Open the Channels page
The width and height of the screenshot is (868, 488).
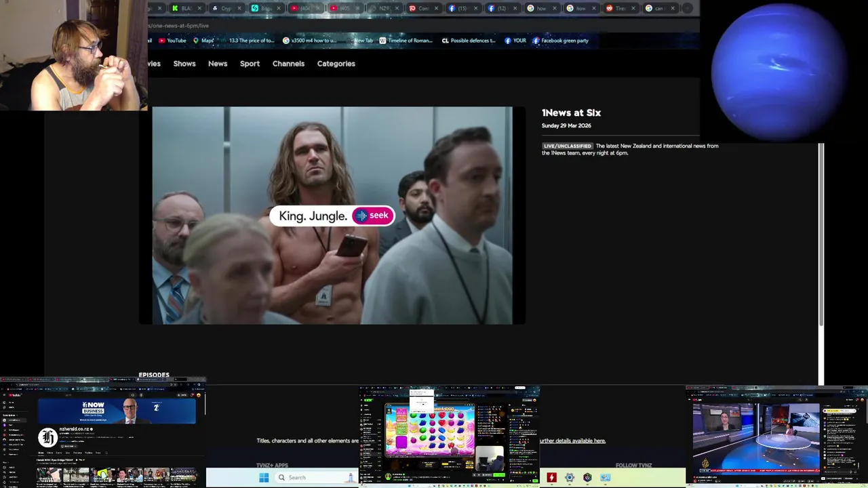pyautogui.click(x=288, y=64)
